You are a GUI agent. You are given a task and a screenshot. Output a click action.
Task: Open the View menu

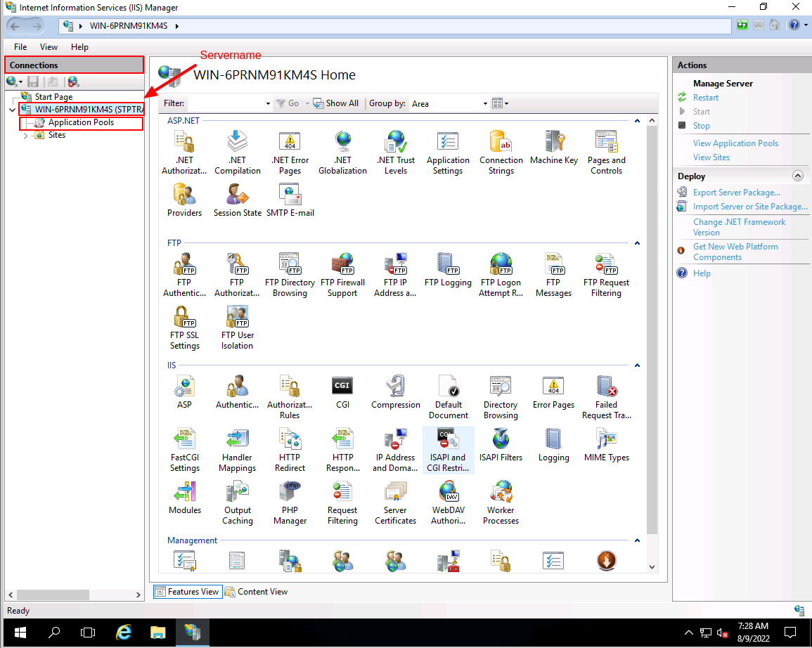49,47
